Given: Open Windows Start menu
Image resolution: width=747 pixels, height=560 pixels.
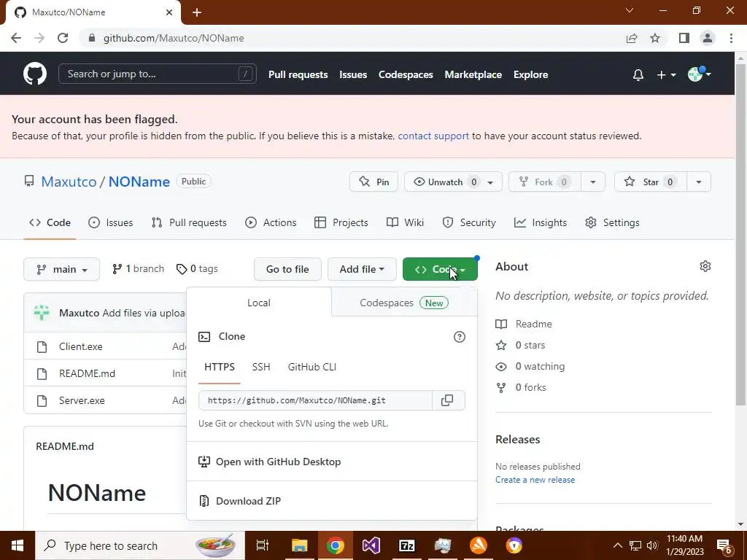Looking at the screenshot, I should point(18,545).
